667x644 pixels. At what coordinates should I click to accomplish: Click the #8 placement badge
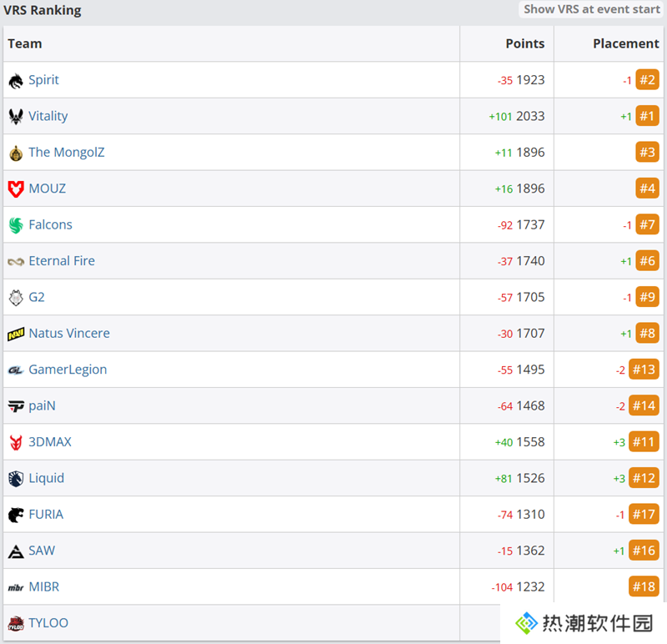click(x=648, y=333)
